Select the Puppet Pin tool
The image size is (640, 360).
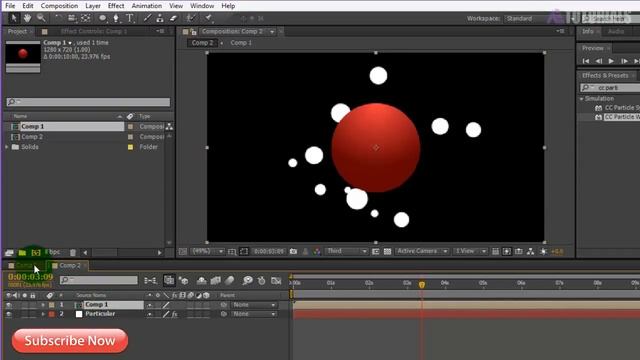coord(208,18)
